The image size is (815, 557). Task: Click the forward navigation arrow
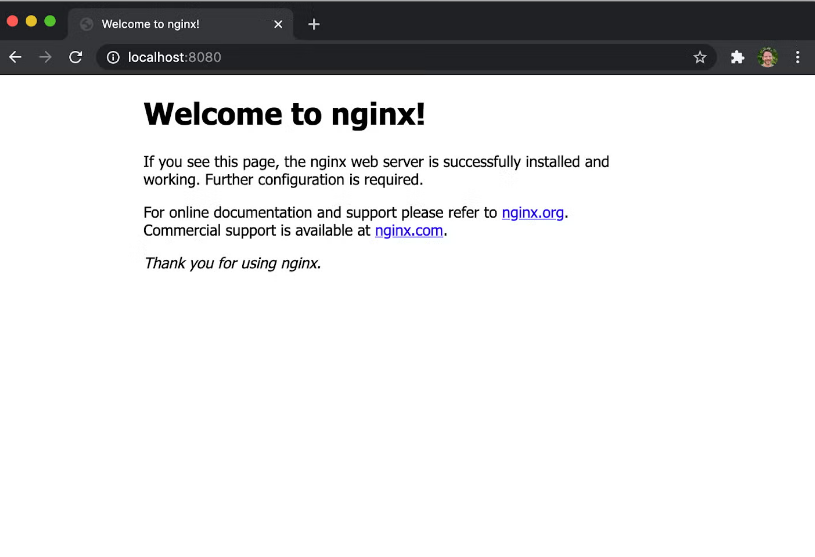pyautogui.click(x=46, y=57)
